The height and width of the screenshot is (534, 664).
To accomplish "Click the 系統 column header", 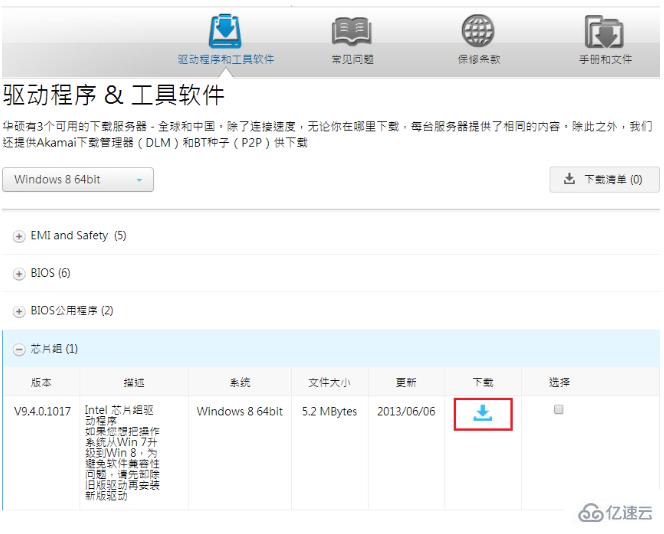I will coord(240,382).
